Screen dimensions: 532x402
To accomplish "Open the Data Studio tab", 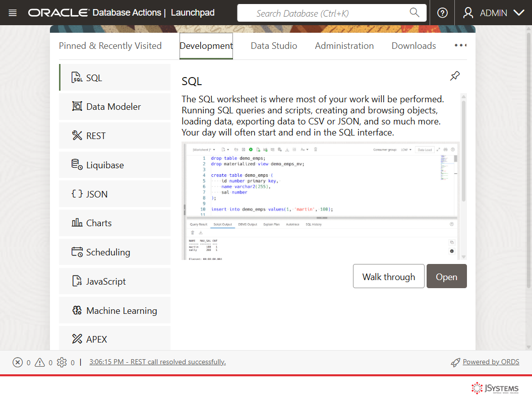I will (274, 46).
